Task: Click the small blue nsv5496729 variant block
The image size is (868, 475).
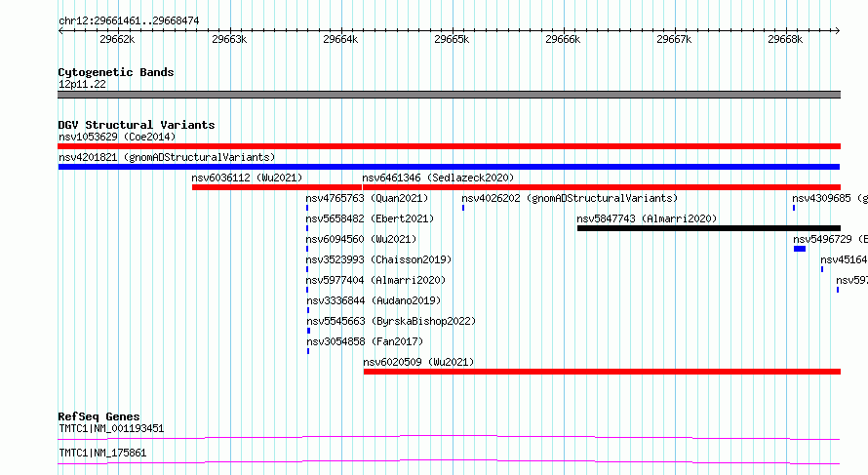Action: 800,249
